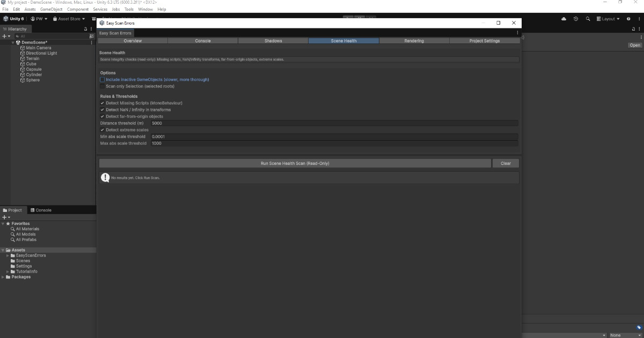Expand the Packages folder arrow
Screen dimensions: 644x338
(x=3, y=277)
